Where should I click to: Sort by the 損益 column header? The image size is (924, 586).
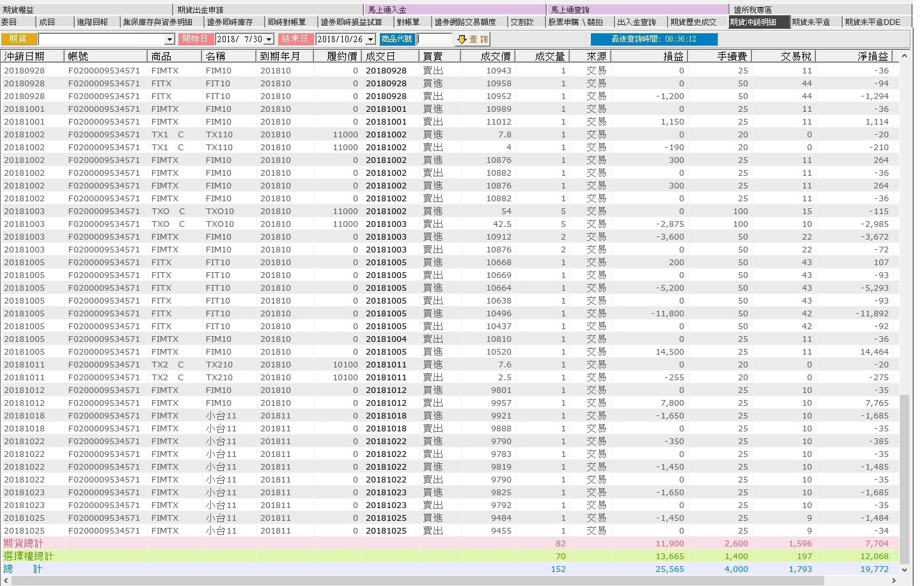pyautogui.click(x=649, y=56)
